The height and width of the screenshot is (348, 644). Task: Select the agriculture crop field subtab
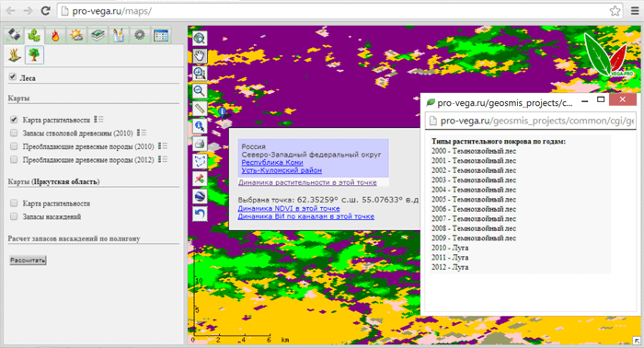tap(15, 55)
